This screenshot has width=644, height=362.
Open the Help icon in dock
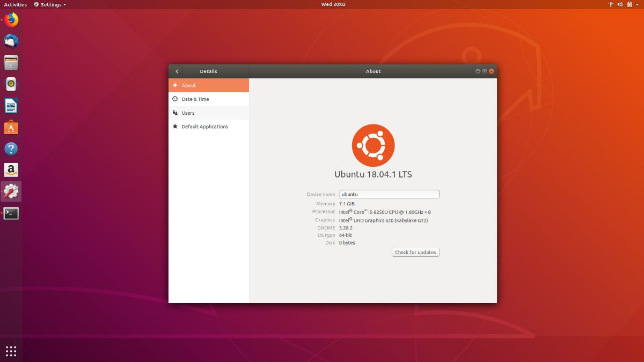(x=11, y=149)
